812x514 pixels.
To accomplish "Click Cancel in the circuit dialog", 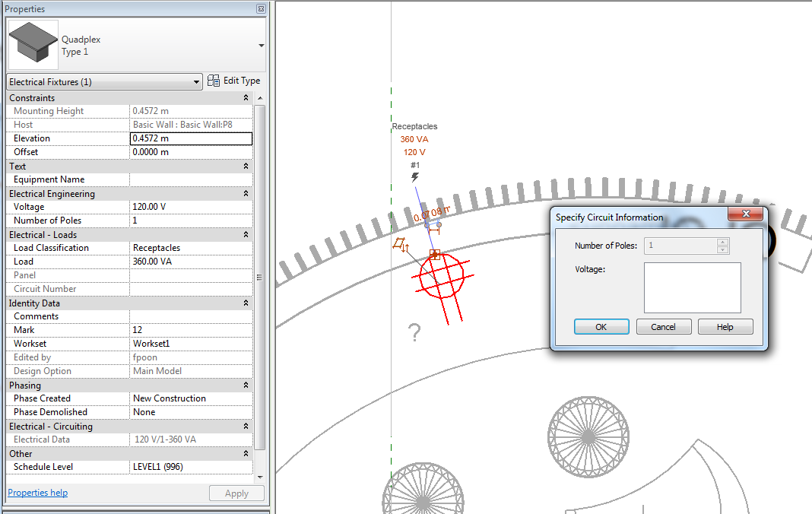I will (x=663, y=327).
